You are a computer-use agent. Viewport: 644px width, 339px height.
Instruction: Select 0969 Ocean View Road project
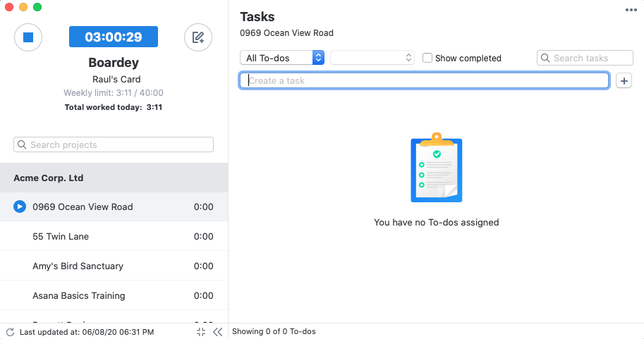point(114,207)
